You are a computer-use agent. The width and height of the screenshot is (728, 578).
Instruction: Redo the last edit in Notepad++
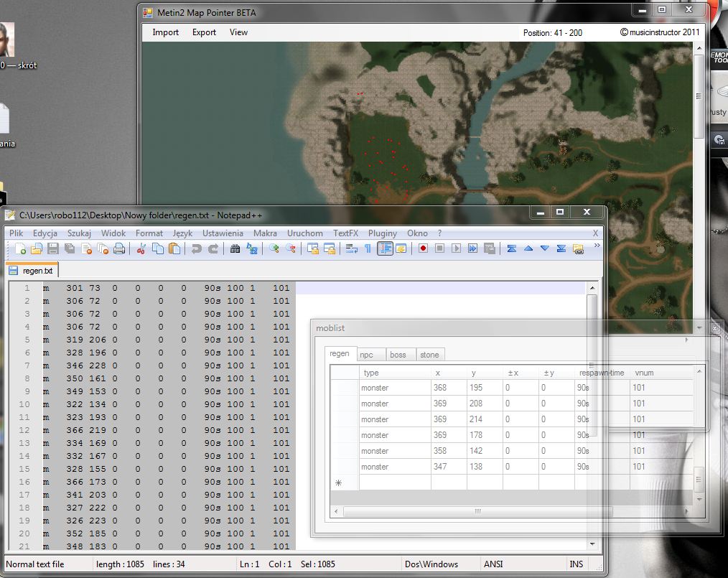213,249
